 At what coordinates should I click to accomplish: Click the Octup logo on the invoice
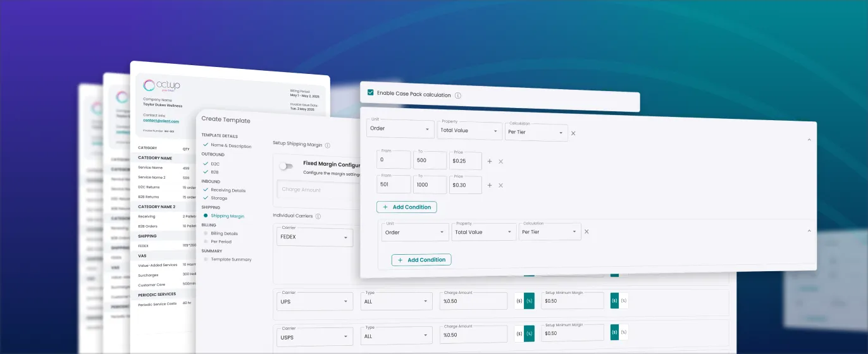point(161,85)
